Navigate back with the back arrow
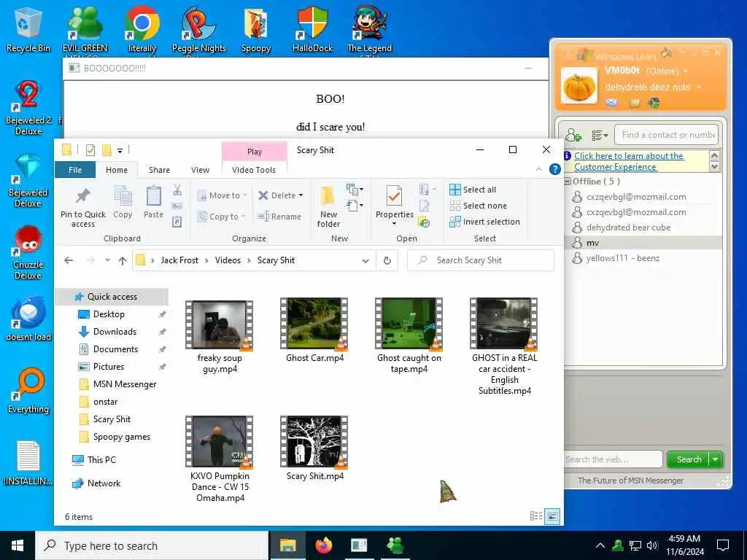 click(x=69, y=260)
